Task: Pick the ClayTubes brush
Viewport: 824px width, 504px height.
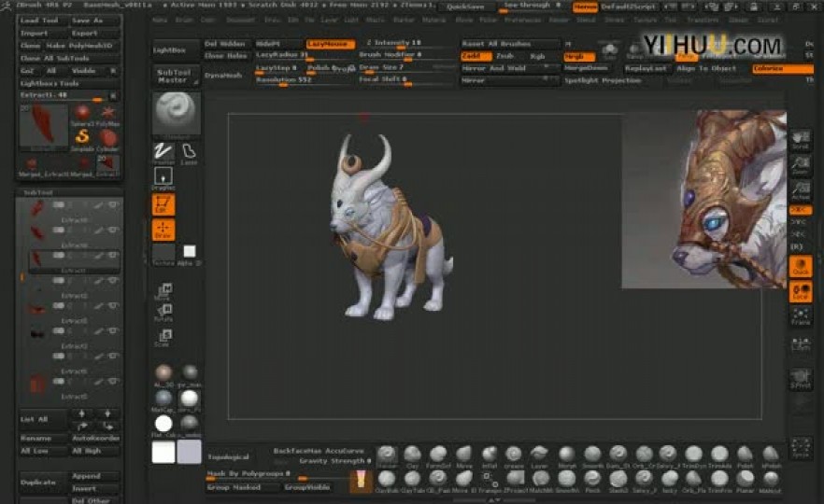Action: (x=412, y=482)
